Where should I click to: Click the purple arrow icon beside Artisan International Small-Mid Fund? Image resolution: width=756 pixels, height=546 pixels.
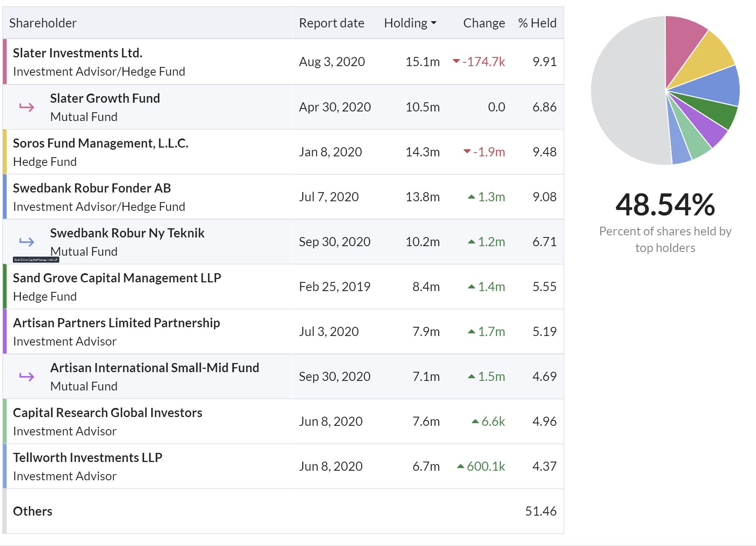click(x=27, y=376)
